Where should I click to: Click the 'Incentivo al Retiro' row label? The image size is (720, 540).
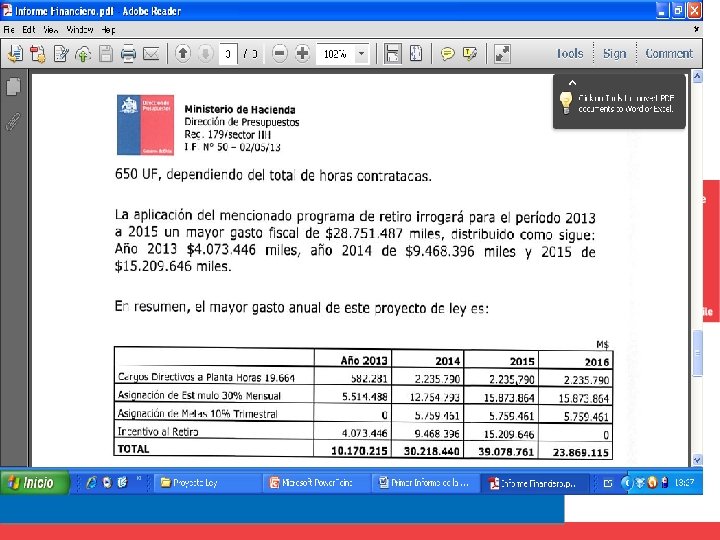click(158, 431)
